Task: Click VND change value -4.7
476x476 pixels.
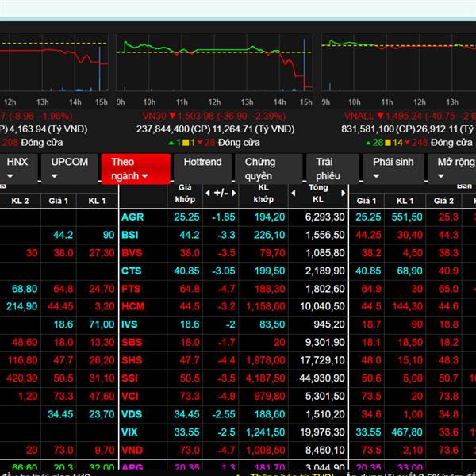Action: tap(226, 450)
